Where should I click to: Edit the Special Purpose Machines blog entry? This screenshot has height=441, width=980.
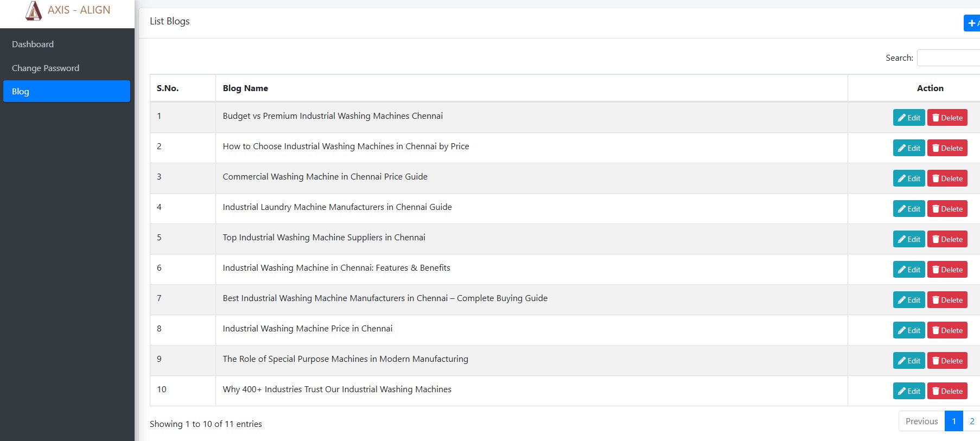909,361
